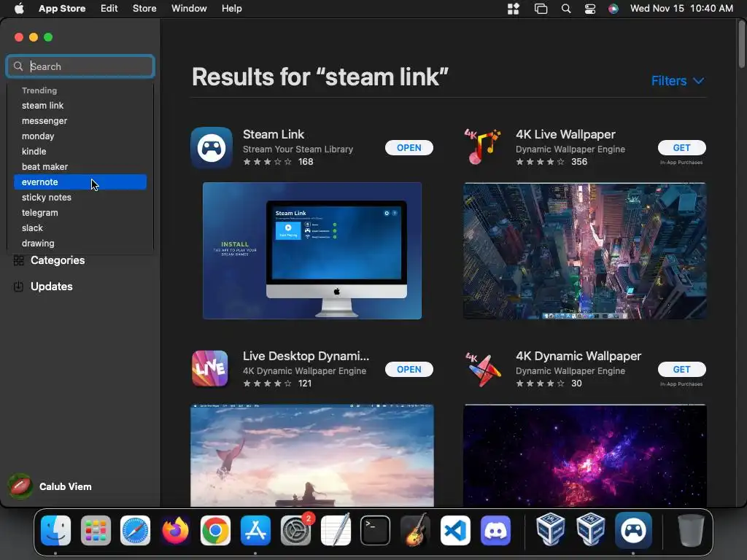
Task: Expand the Filters dropdown
Action: coord(678,81)
